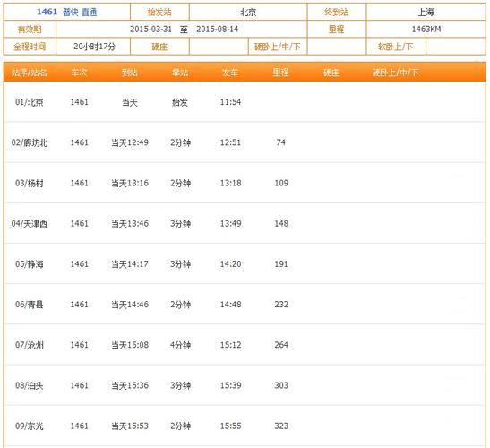Select terminal station 上海
The height and width of the screenshot is (448, 490).
pyautogui.click(x=426, y=12)
